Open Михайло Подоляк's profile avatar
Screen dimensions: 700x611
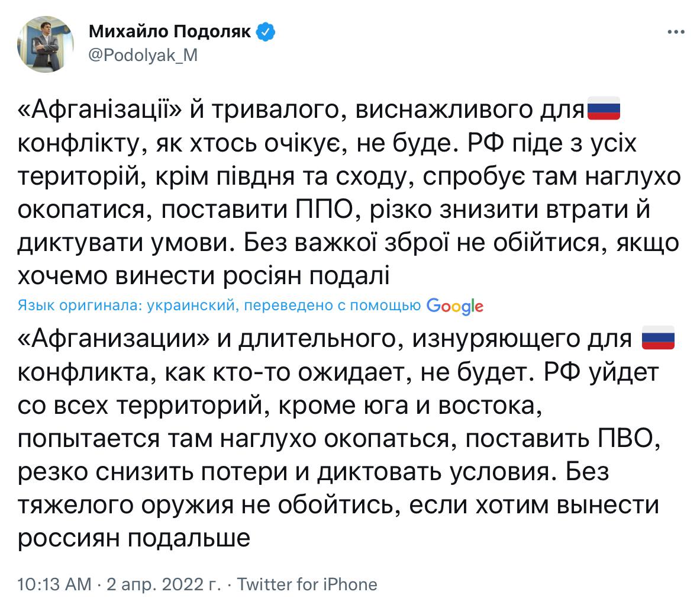click(46, 44)
